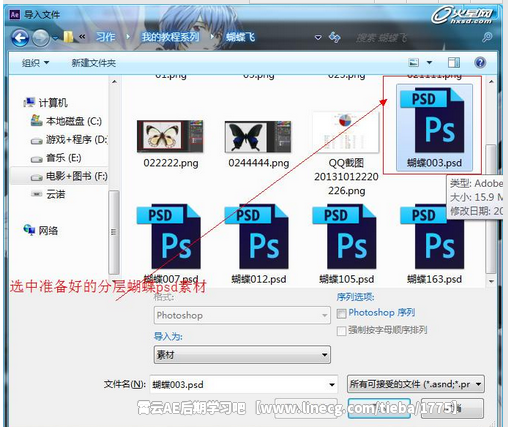Click the Forward navigation arrow
Image resolution: width=508 pixels, height=427 pixels.
[x=41, y=38]
